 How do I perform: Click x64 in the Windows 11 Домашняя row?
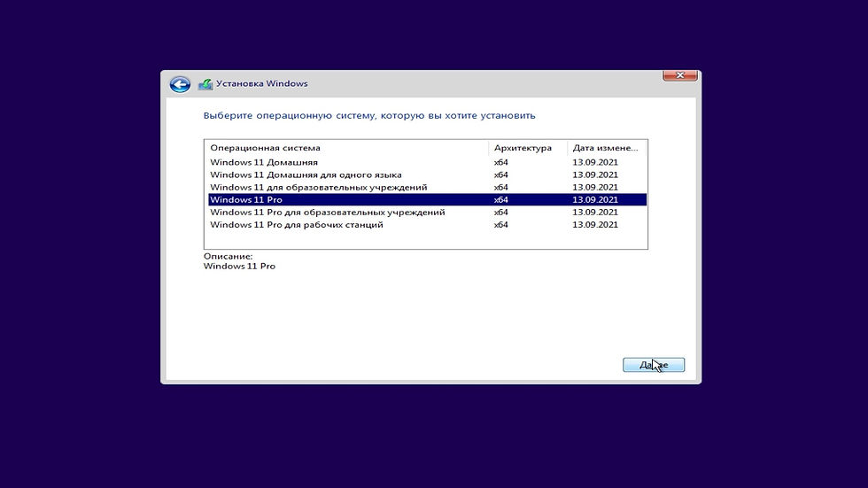[500, 162]
